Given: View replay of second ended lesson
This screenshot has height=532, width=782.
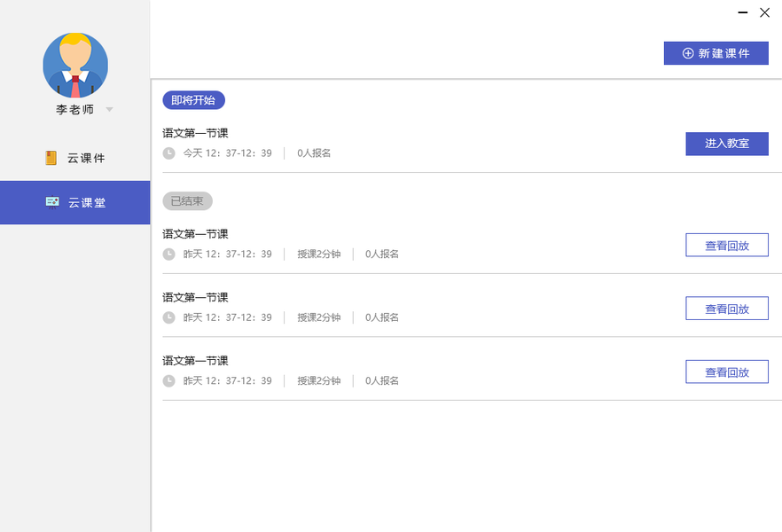Looking at the screenshot, I should [x=726, y=309].
